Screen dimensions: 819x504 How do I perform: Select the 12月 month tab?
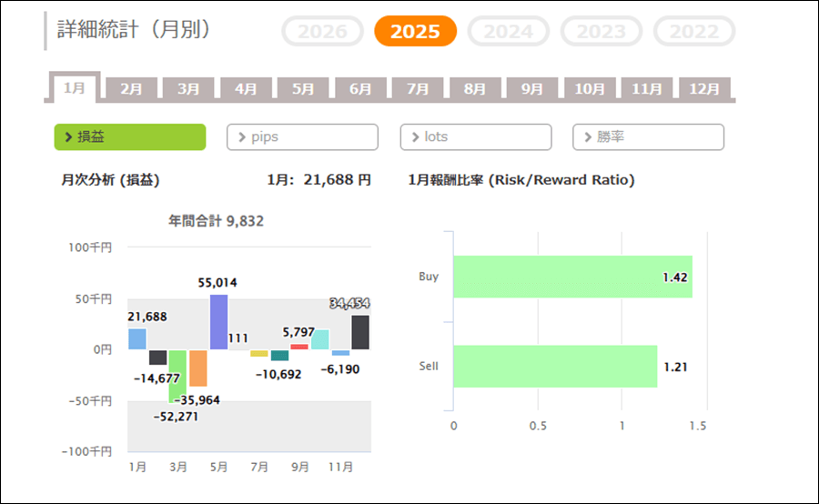pos(704,89)
